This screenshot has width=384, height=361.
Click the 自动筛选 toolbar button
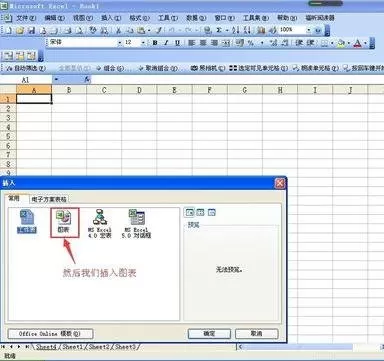26,68
